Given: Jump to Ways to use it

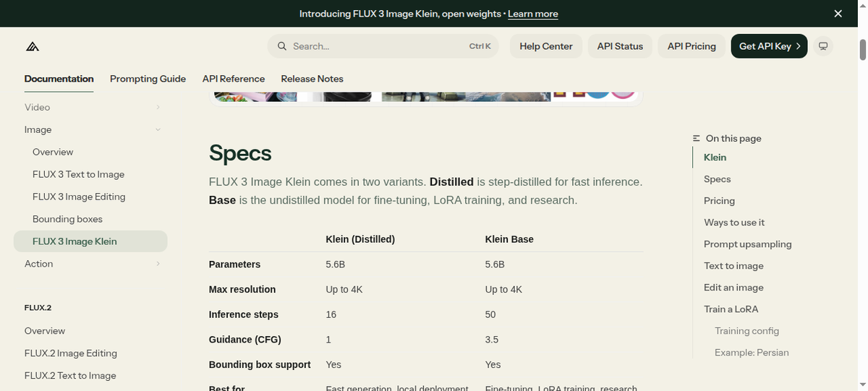Looking at the screenshot, I should point(734,223).
